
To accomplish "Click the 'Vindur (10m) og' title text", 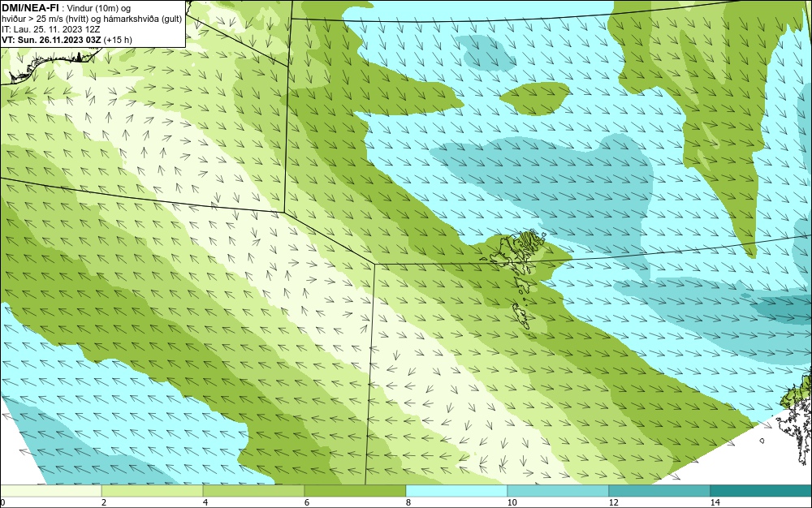I will pos(99,8).
